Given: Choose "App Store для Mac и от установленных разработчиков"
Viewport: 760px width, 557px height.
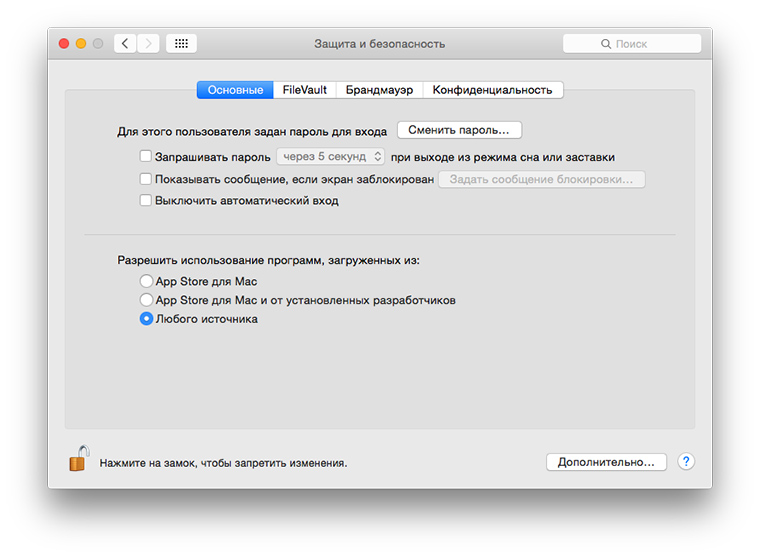Looking at the screenshot, I should click(x=146, y=300).
